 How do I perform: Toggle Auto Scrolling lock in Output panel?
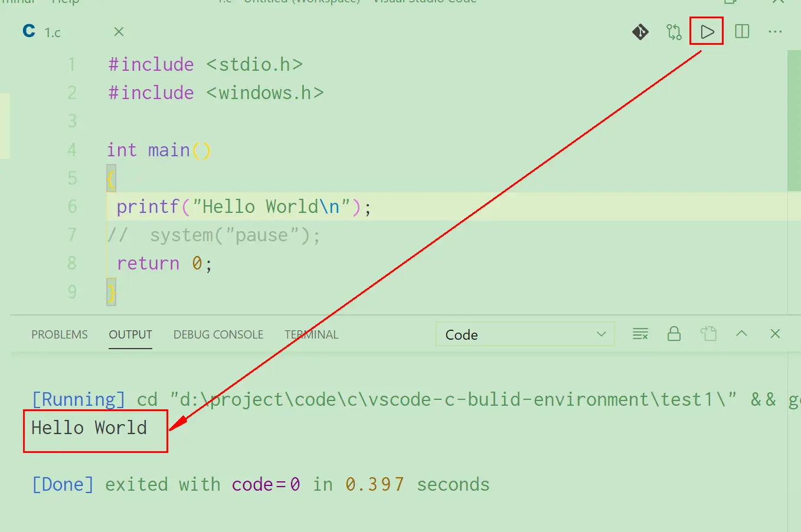click(x=674, y=334)
